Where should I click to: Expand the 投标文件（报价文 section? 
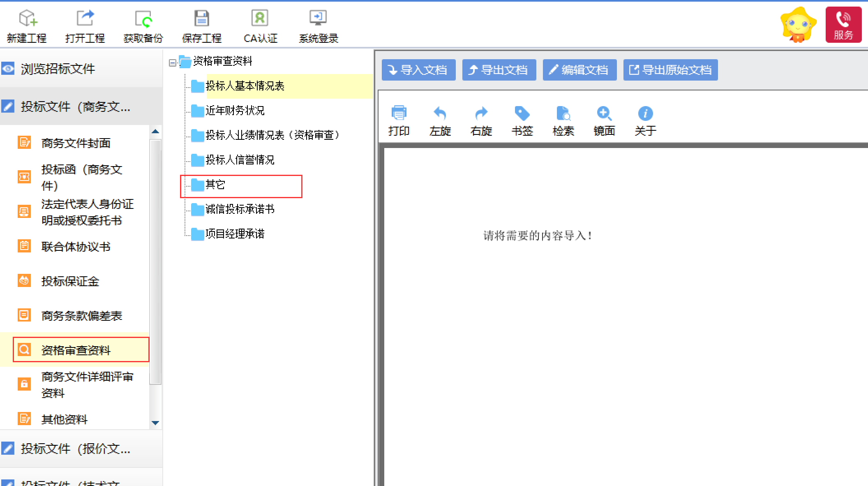pyautogui.click(x=76, y=449)
